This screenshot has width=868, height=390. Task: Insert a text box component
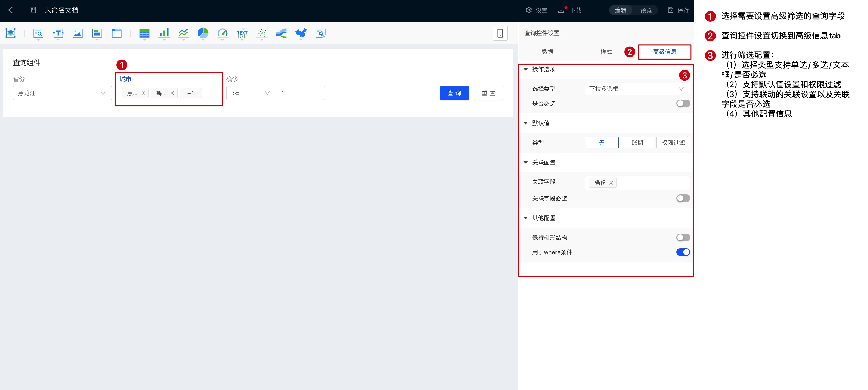coord(58,33)
